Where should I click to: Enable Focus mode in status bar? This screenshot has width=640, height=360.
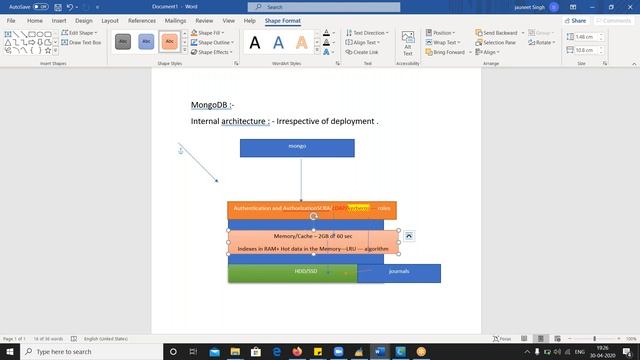pyautogui.click(x=502, y=339)
